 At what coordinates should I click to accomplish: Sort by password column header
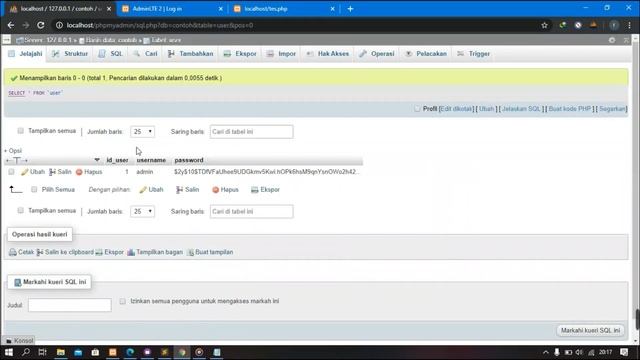tap(189, 160)
